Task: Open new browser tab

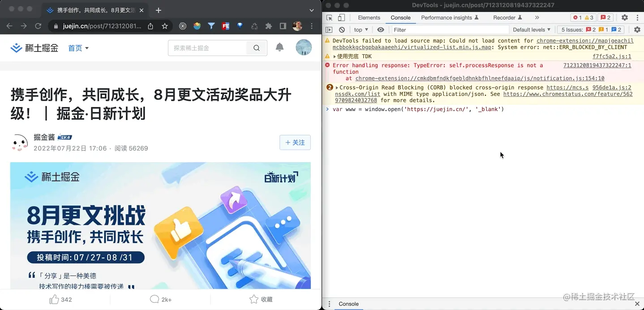Action: (159, 10)
